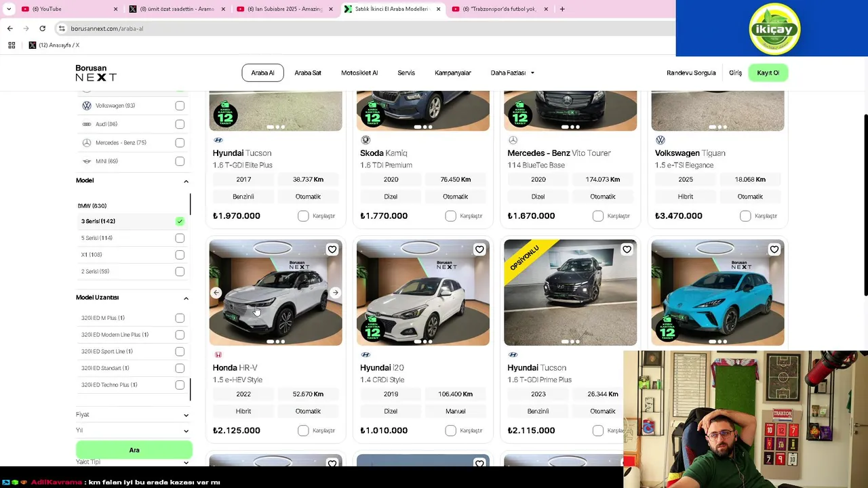Image resolution: width=868 pixels, height=488 pixels.
Task: Reload the page with the refresh icon
Action: [42, 28]
